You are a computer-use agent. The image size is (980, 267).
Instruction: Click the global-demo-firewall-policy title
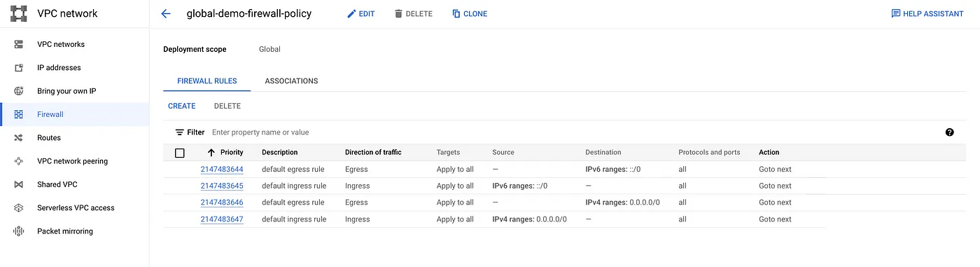pyautogui.click(x=249, y=13)
